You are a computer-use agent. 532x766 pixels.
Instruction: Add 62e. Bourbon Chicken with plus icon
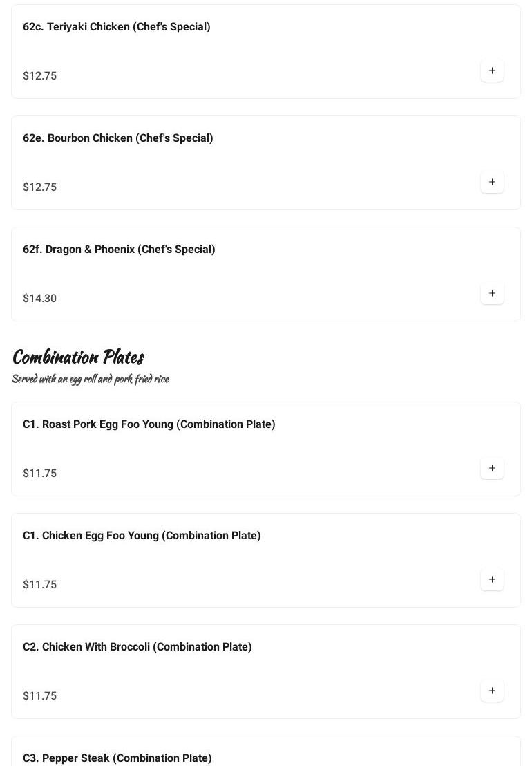click(x=492, y=182)
